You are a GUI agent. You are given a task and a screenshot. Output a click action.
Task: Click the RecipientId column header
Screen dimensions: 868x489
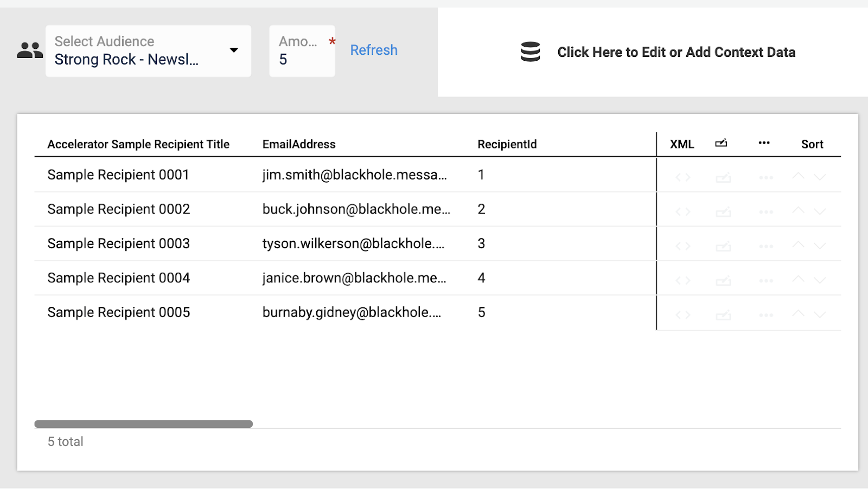point(507,144)
